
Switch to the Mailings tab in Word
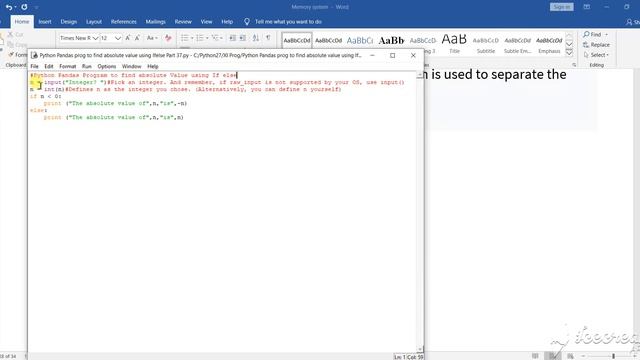click(156, 22)
